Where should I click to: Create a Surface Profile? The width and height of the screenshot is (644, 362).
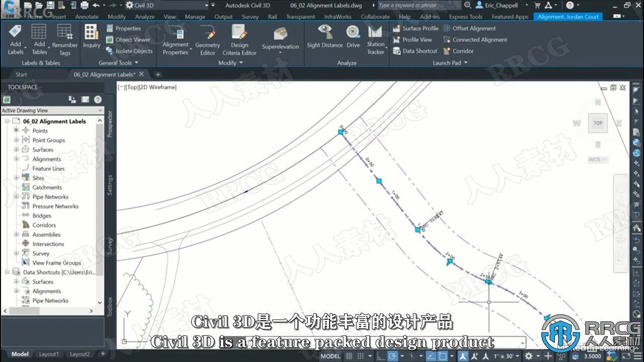tap(416, 28)
